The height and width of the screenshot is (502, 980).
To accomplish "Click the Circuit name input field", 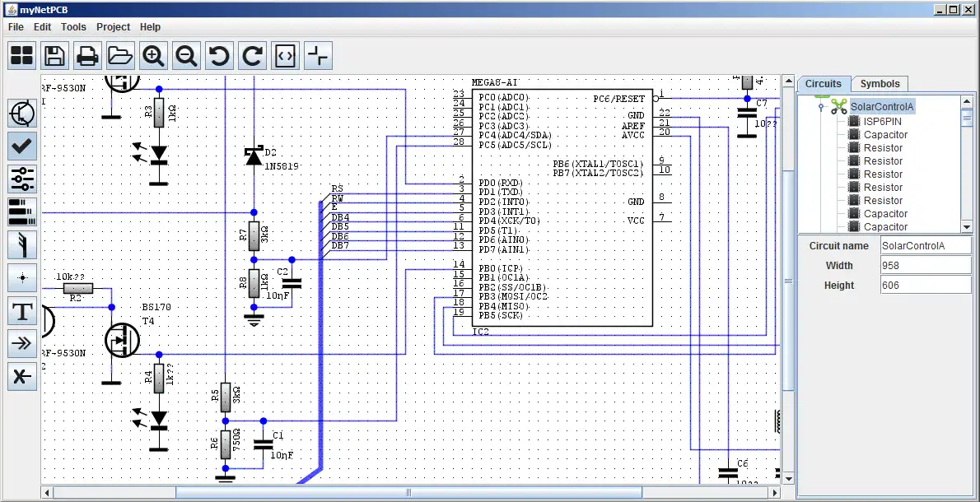I will pyautogui.click(x=926, y=245).
